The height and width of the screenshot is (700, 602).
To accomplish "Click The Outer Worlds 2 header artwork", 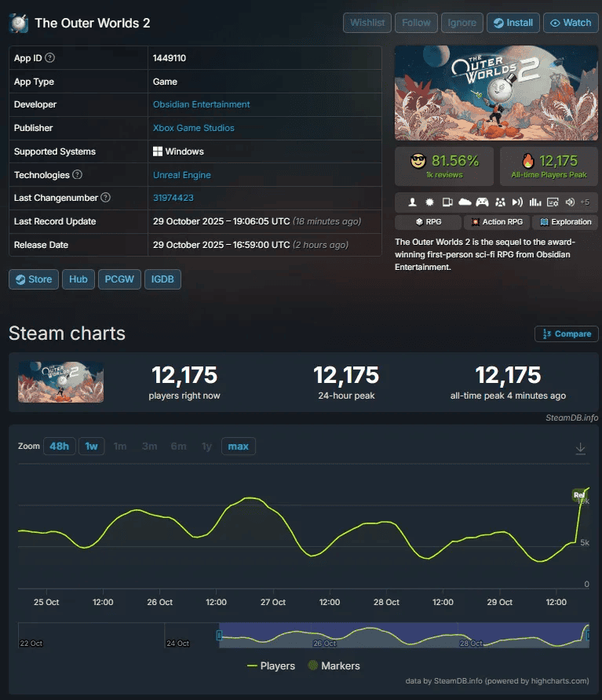I will pyautogui.click(x=496, y=93).
